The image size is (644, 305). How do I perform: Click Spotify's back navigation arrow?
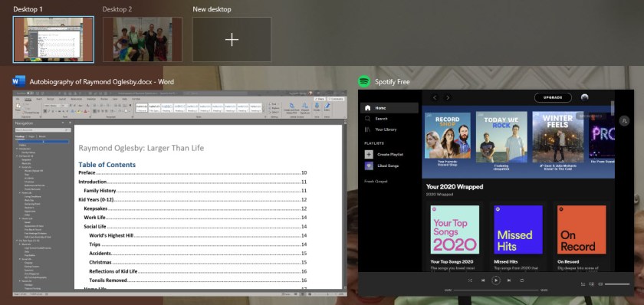(435, 97)
